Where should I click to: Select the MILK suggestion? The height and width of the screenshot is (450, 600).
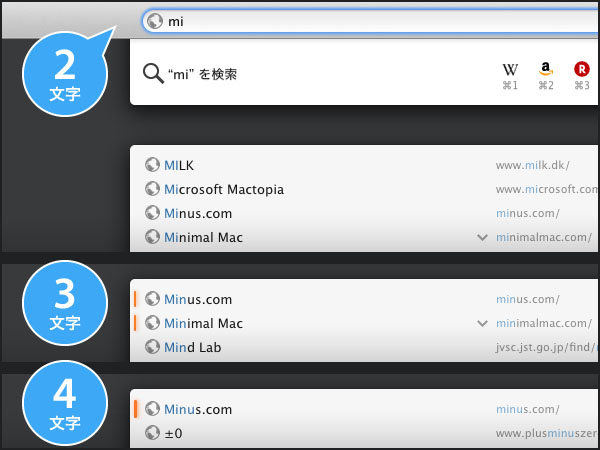[x=179, y=165]
